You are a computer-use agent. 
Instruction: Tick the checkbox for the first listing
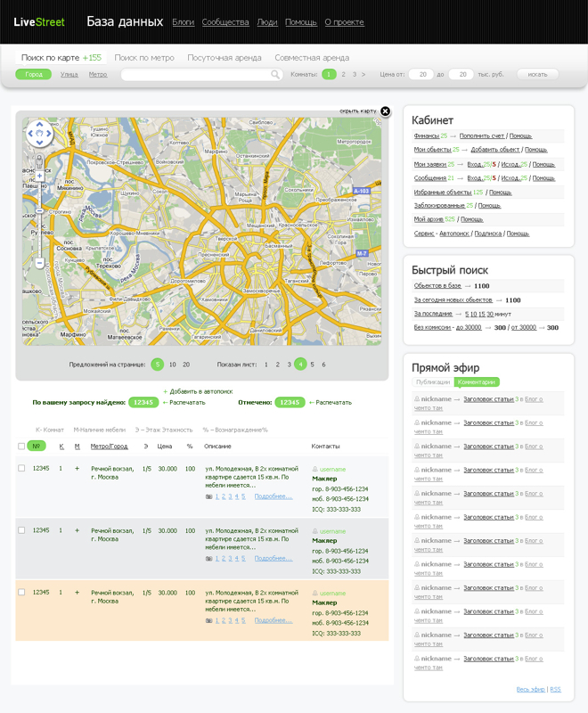click(x=22, y=468)
